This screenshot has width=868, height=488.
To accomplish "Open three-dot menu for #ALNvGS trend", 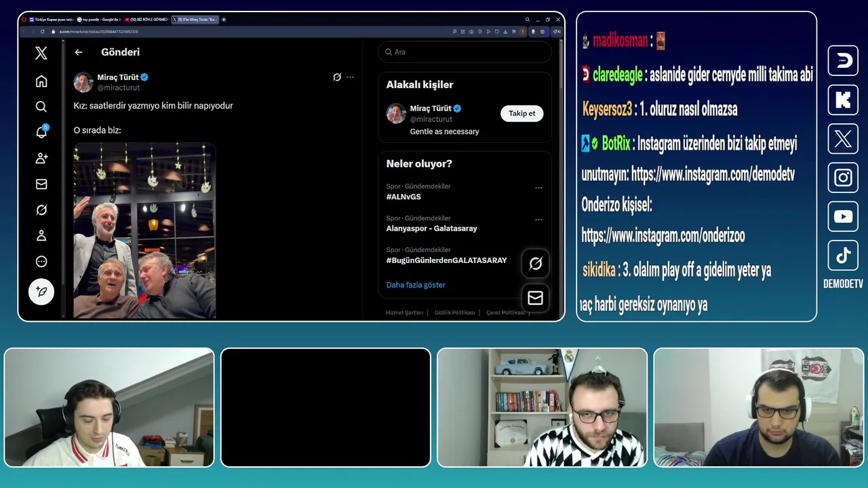I will click(x=538, y=188).
